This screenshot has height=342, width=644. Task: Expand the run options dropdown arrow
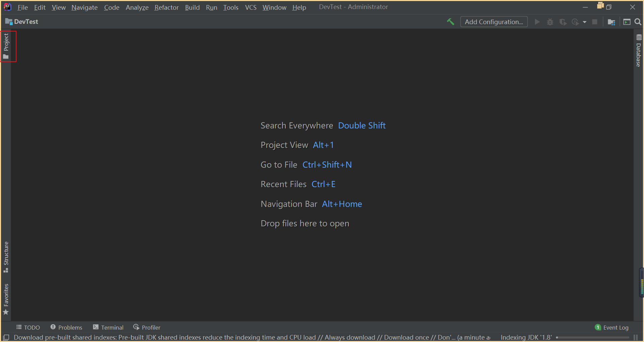click(585, 22)
